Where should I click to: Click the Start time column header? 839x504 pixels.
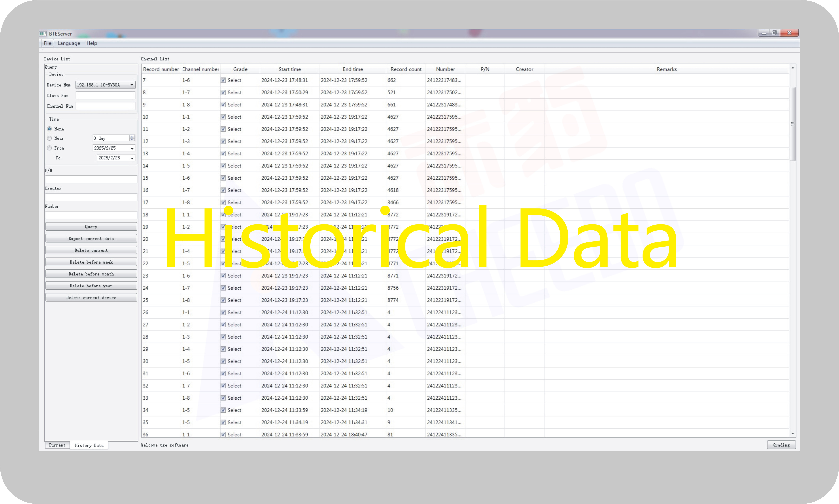pyautogui.click(x=290, y=69)
